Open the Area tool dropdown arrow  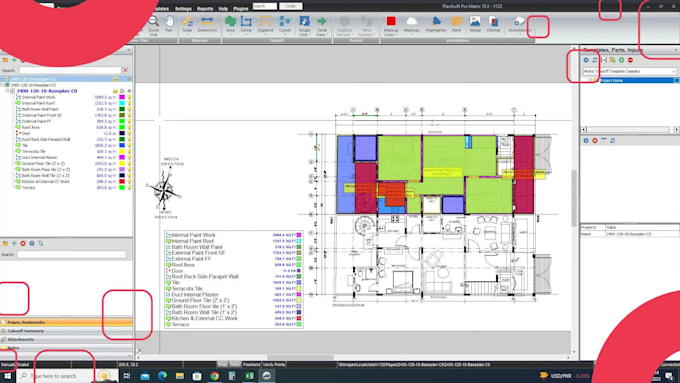[230, 35]
